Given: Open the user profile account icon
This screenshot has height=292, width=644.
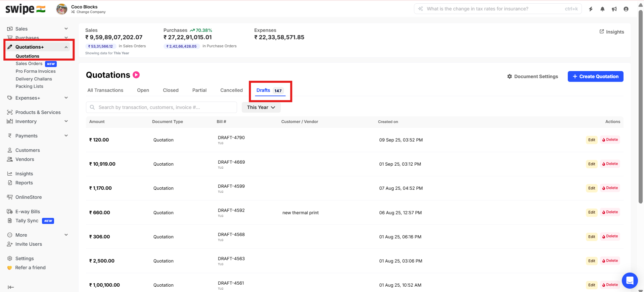Looking at the screenshot, I should [626, 9].
